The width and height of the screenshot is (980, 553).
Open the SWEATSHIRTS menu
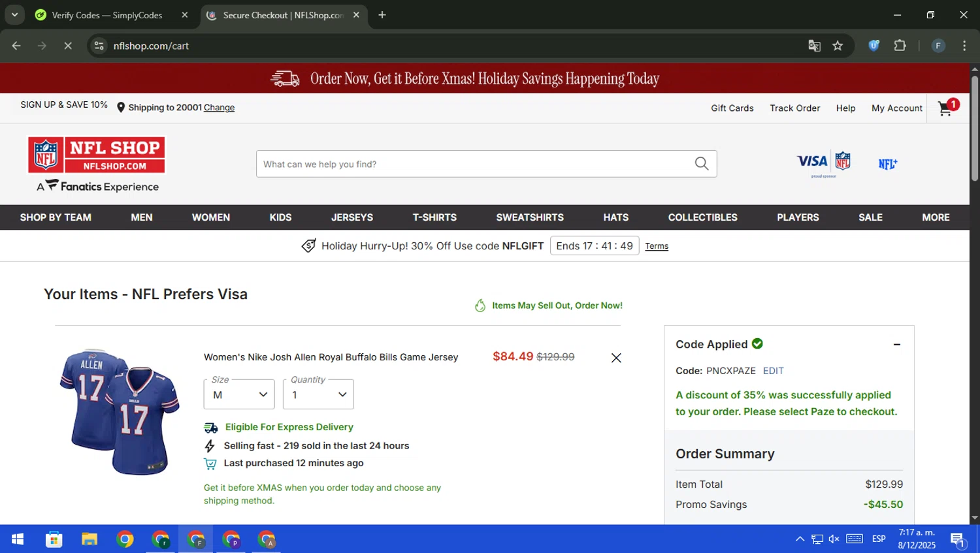click(x=530, y=217)
